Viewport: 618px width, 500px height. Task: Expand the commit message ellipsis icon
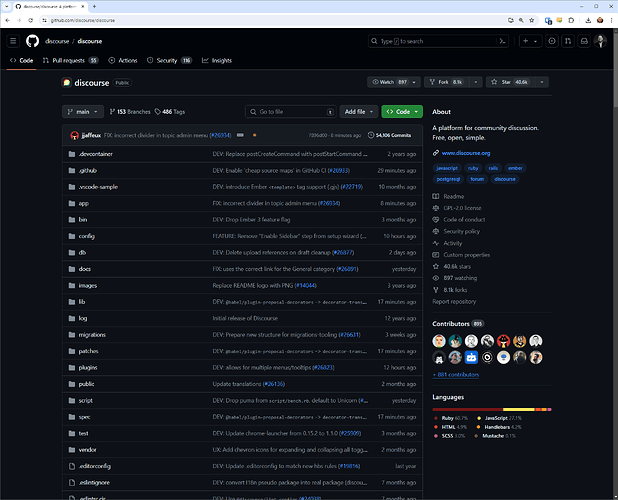click(240, 135)
